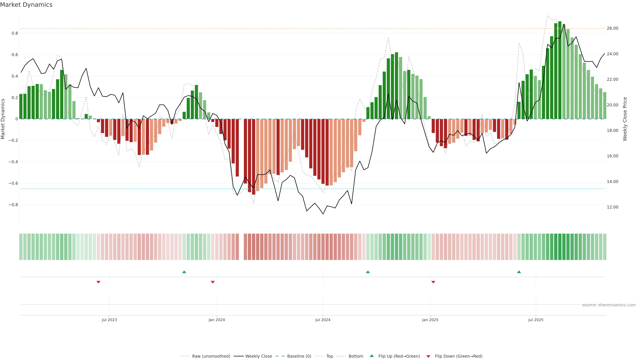
Task: Hide the Top threshold line via legend
Action: coord(330,356)
